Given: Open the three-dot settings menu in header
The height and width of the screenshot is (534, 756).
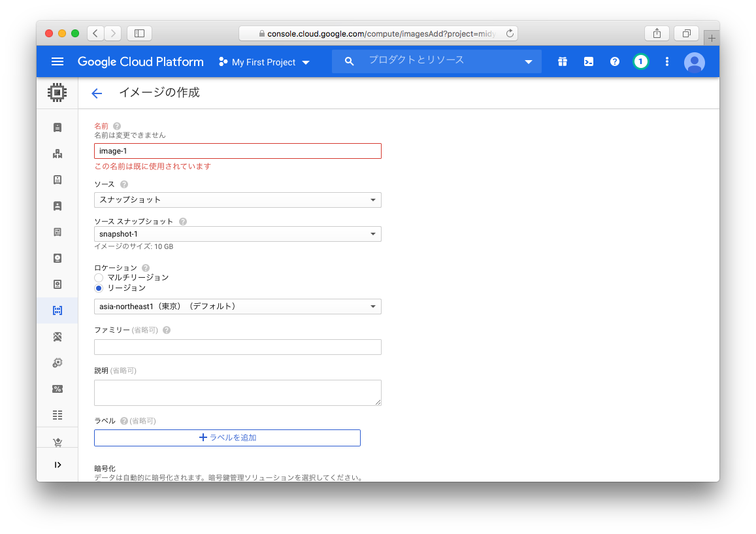Looking at the screenshot, I should point(666,61).
